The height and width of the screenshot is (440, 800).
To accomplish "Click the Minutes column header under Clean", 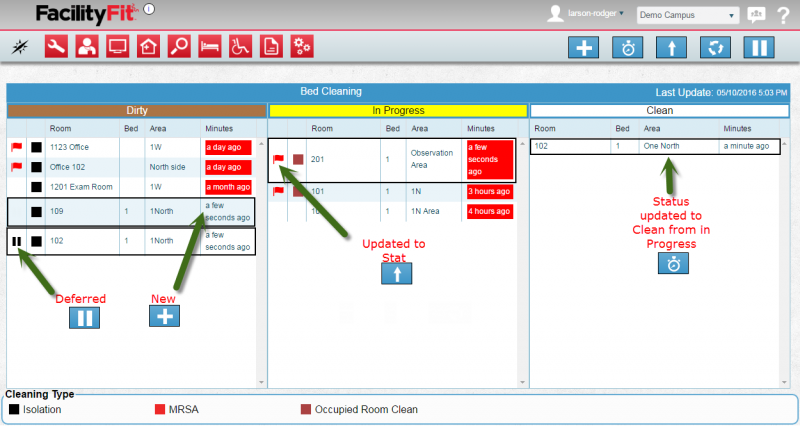I will (x=737, y=128).
